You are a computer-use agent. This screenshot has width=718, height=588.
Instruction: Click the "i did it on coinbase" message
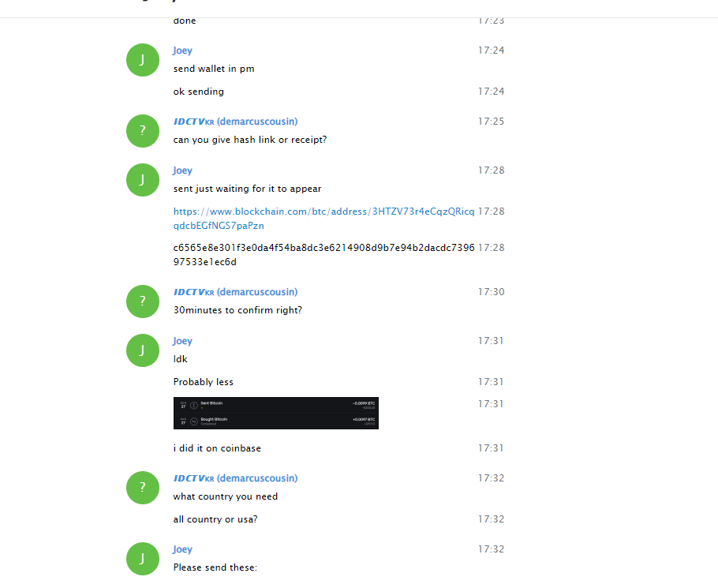pyautogui.click(x=217, y=448)
